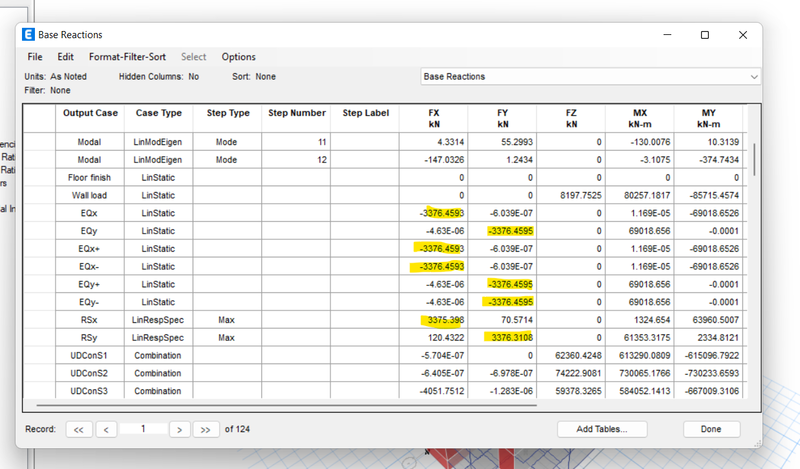Select the RSy output case cell
This screenshot has height=469, width=800.
[x=90, y=338]
